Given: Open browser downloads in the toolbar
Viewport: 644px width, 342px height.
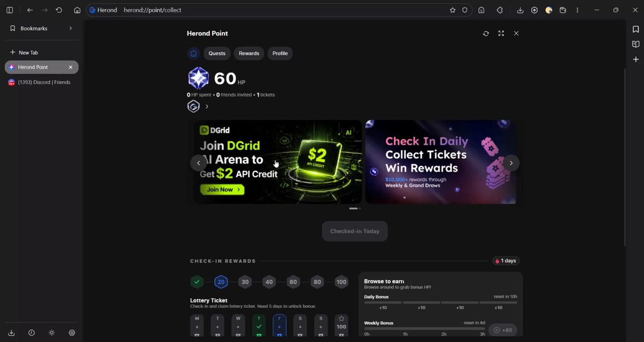Looking at the screenshot, I should pyautogui.click(x=520, y=10).
